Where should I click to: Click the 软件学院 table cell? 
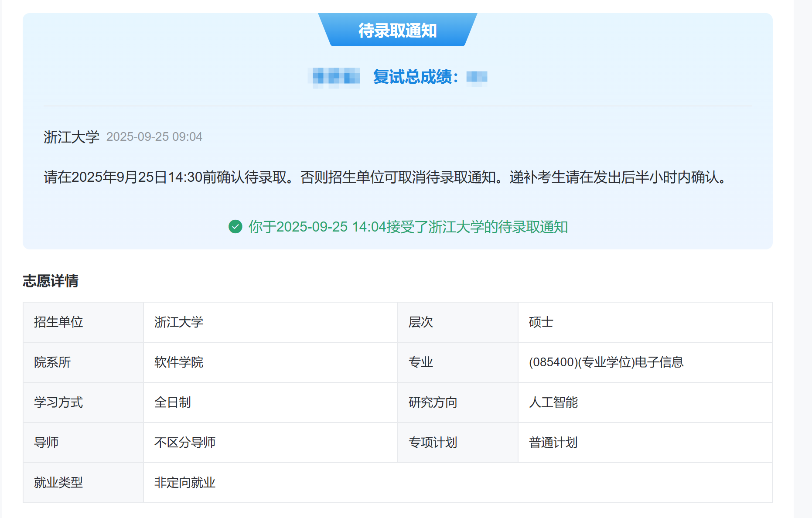(x=179, y=362)
